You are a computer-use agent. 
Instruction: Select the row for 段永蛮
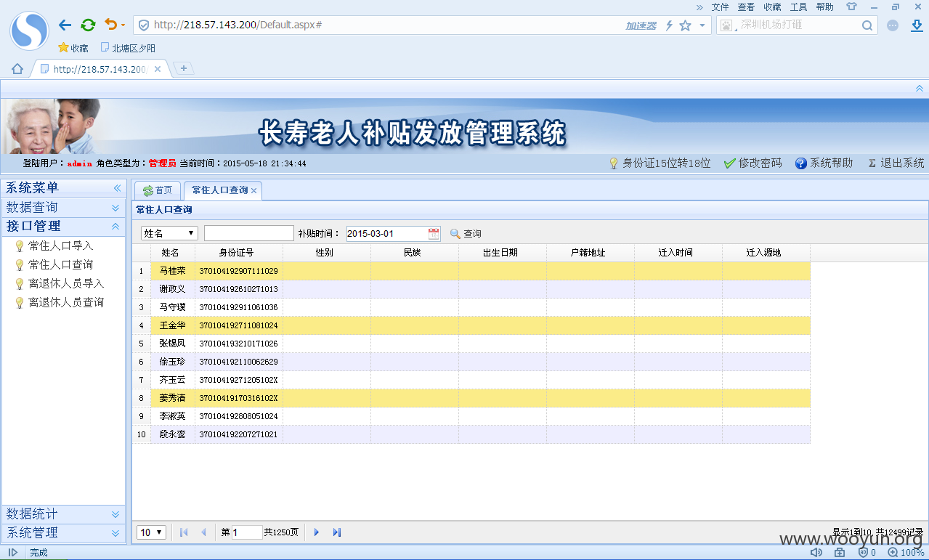[471, 434]
